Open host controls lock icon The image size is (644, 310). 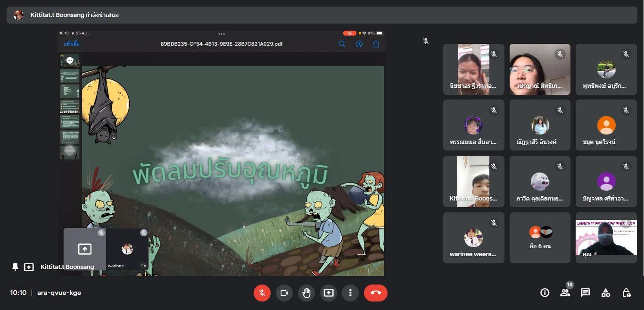coord(627,293)
